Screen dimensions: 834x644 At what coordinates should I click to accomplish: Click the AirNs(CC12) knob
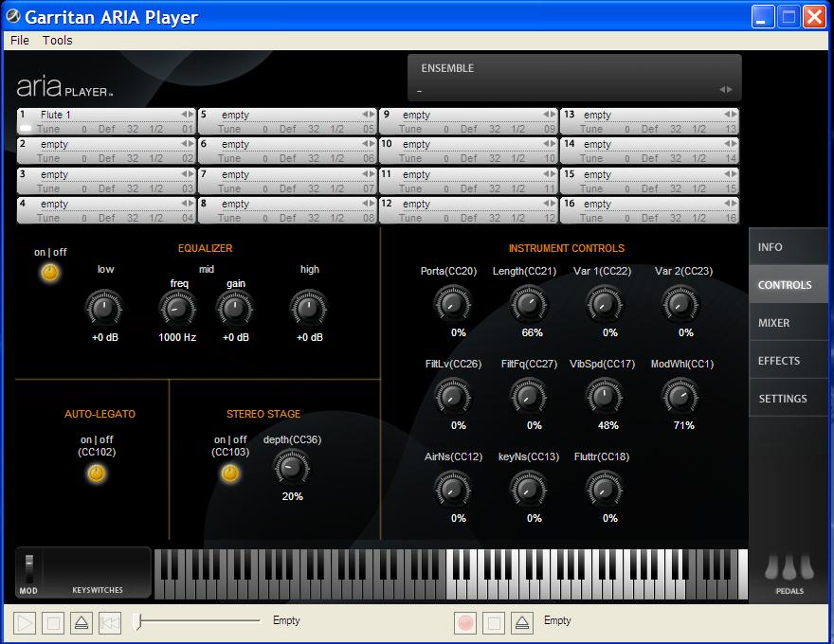tap(453, 490)
